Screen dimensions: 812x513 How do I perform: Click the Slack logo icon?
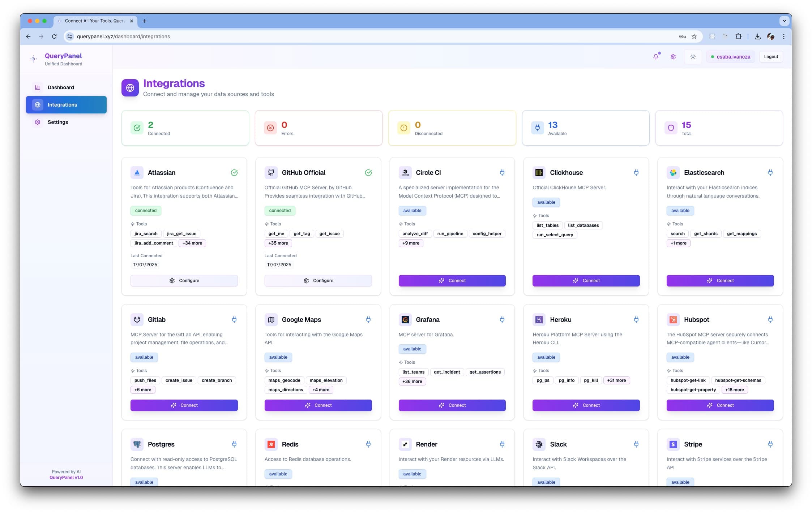tap(539, 444)
